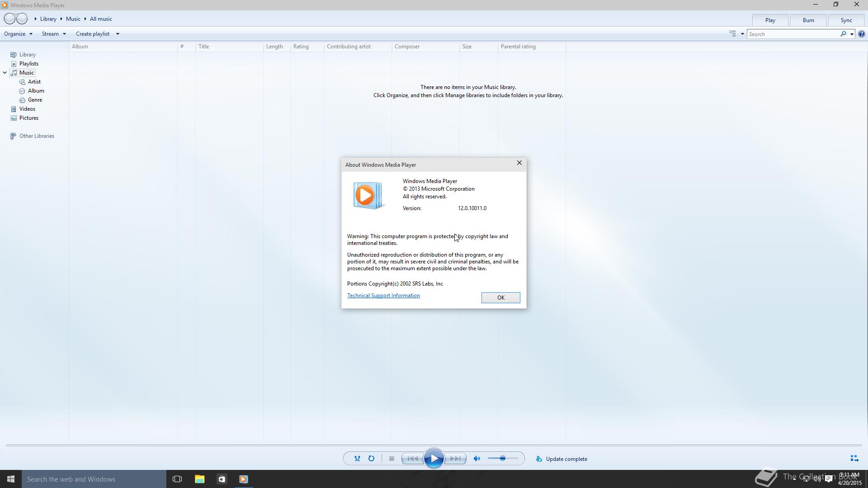Open the Technical Support Information link
This screenshot has height=488, width=868.
[383, 296]
